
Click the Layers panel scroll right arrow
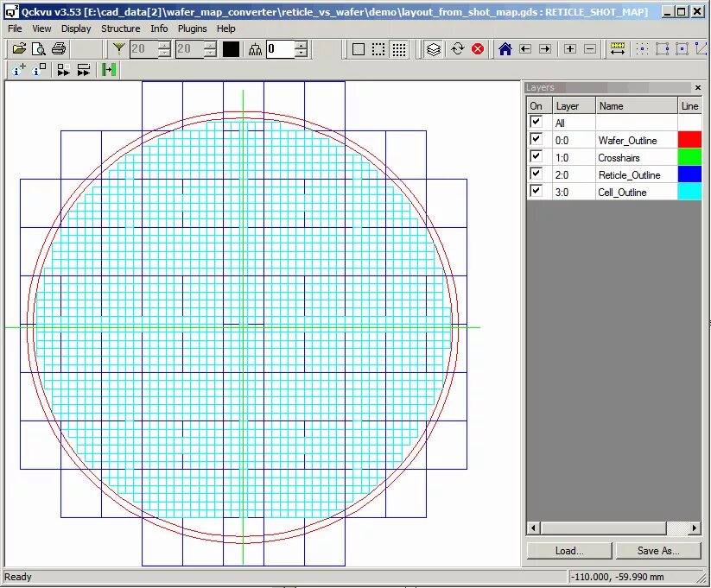click(x=695, y=528)
